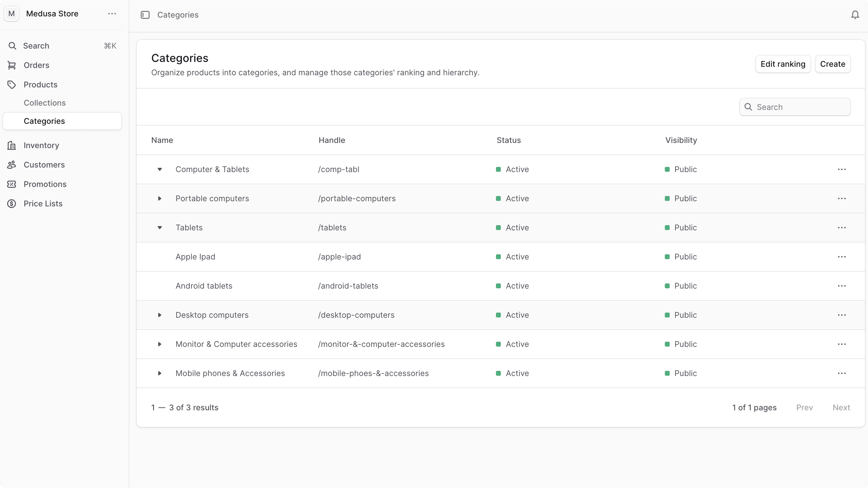Expand the Desktop computers category row
868x488 pixels.
click(159, 315)
